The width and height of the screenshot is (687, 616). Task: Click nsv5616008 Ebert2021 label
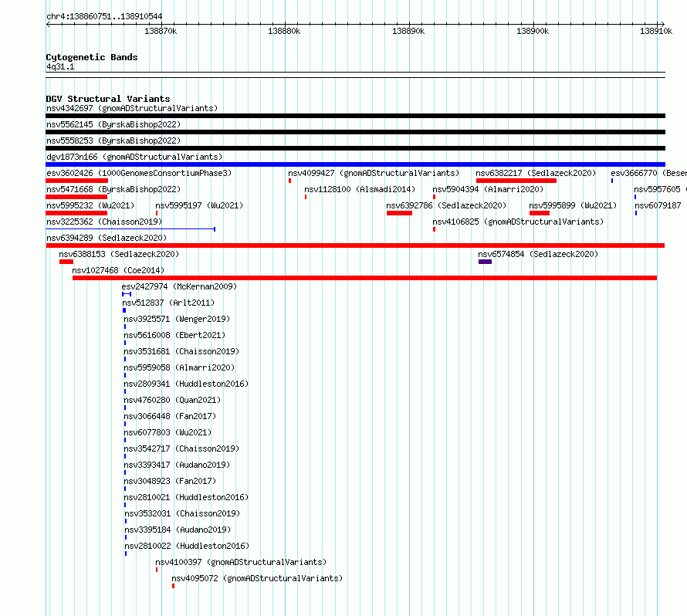[x=174, y=335]
